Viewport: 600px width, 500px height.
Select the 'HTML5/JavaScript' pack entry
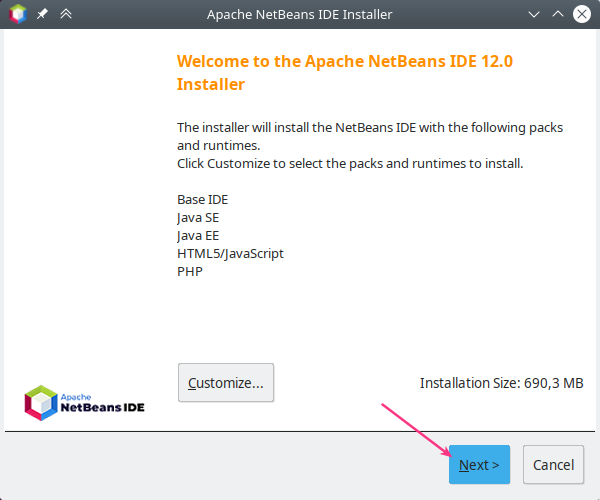coord(230,253)
